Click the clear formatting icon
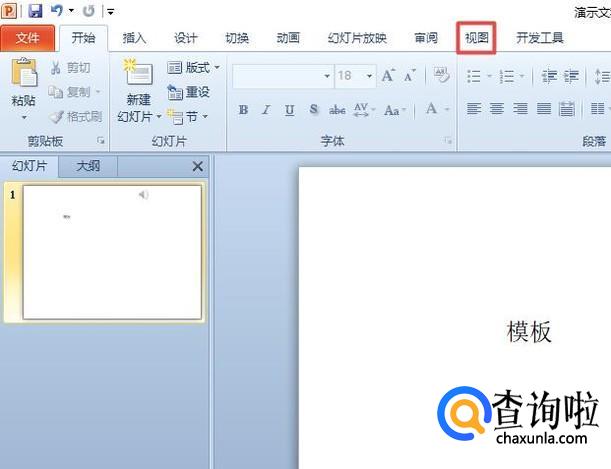611x469 pixels. 442,75
